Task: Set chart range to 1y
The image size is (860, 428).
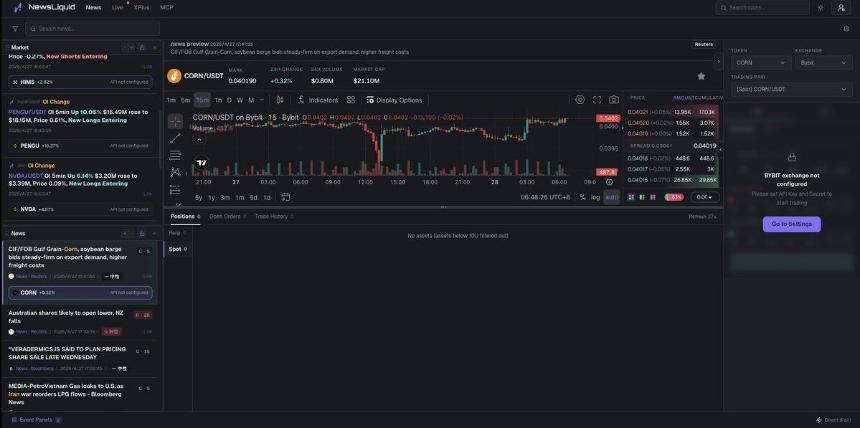Action: coord(212,198)
